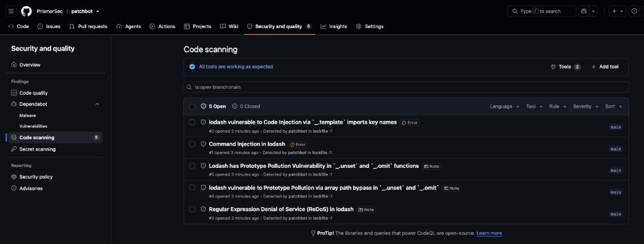This screenshot has width=644, height=244.
Task: Open the ReDoS in lodash alert
Action: coord(281,209)
